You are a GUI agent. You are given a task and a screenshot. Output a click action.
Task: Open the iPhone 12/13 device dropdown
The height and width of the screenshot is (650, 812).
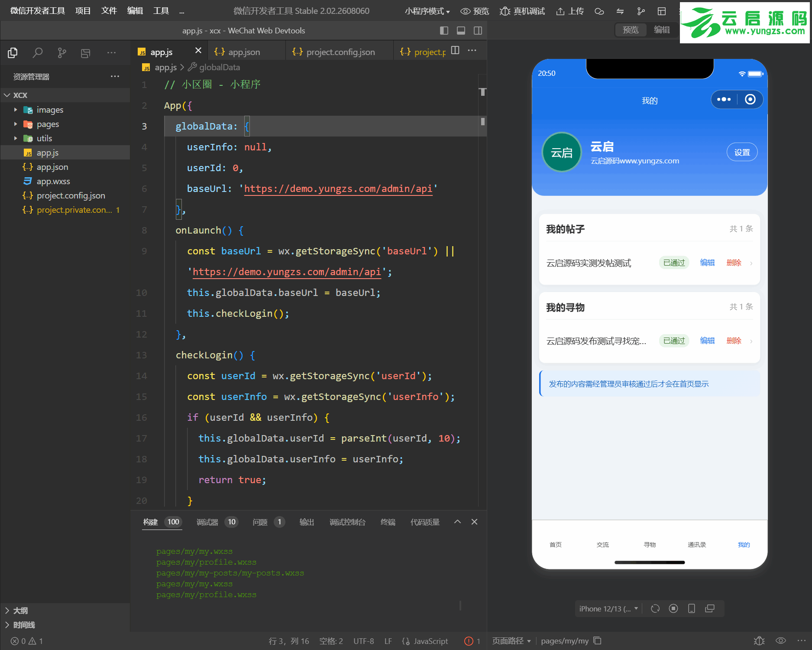coord(608,608)
